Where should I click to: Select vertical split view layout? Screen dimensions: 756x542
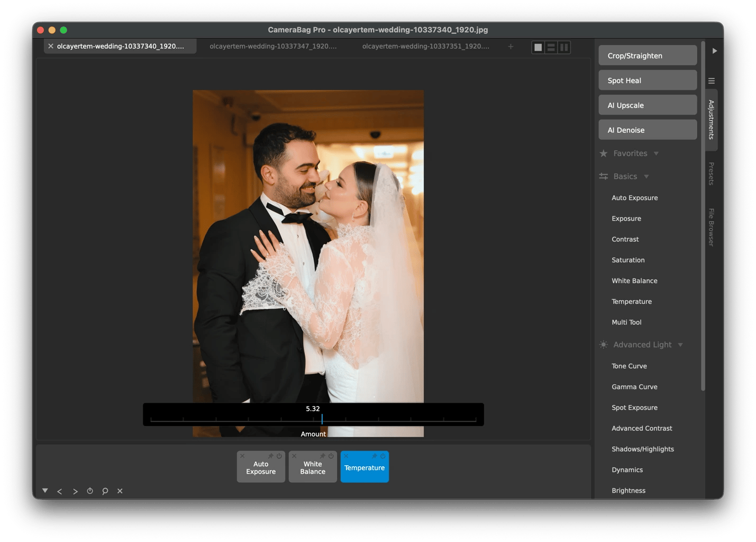(x=564, y=47)
